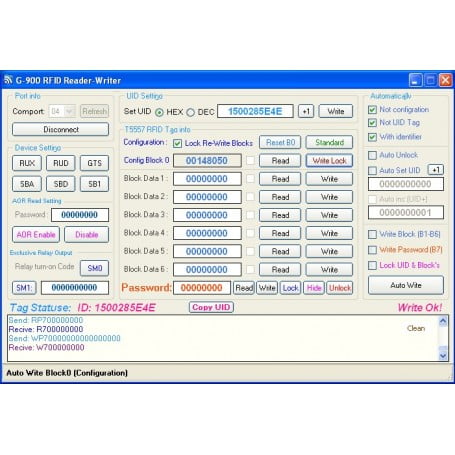The image size is (455, 455).
Task: Click the AOR Enable button
Action: click(36, 235)
